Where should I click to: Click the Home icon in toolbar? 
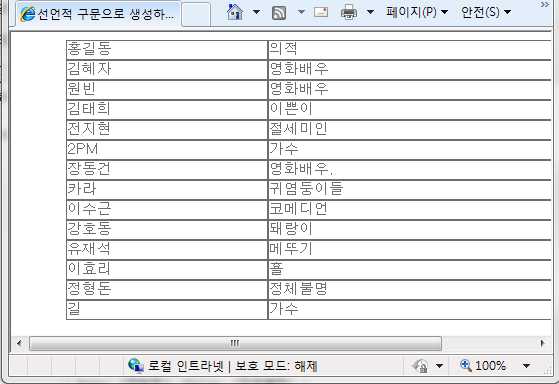[235, 12]
